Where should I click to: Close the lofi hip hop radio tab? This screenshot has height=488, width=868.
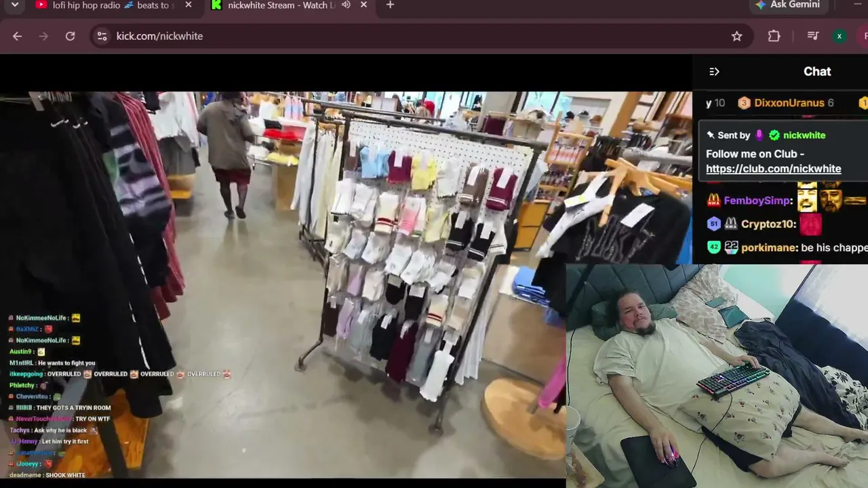[189, 5]
